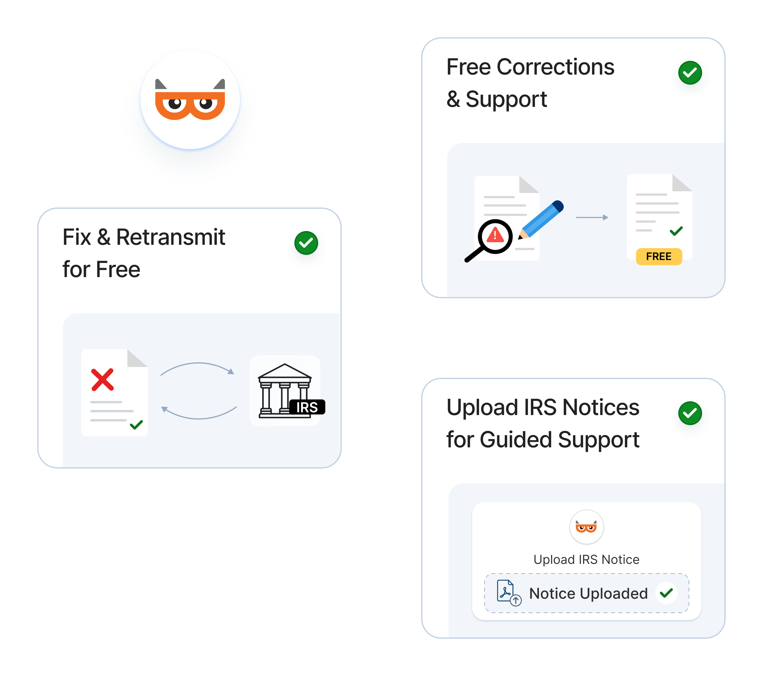
Task: Click the corrected document with FREE badge
Action: pyautogui.click(x=659, y=212)
